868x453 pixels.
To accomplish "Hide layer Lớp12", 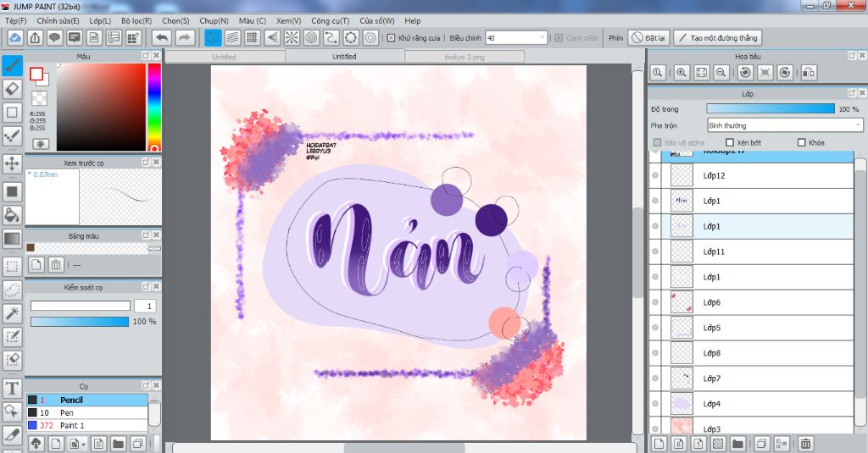I will [655, 175].
